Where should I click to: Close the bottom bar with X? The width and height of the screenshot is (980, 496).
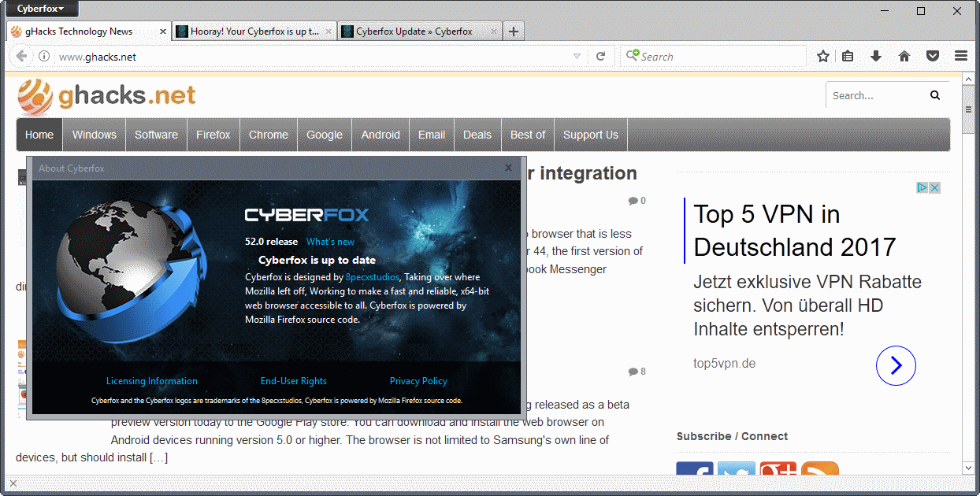pyautogui.click(x=13, y=483)
